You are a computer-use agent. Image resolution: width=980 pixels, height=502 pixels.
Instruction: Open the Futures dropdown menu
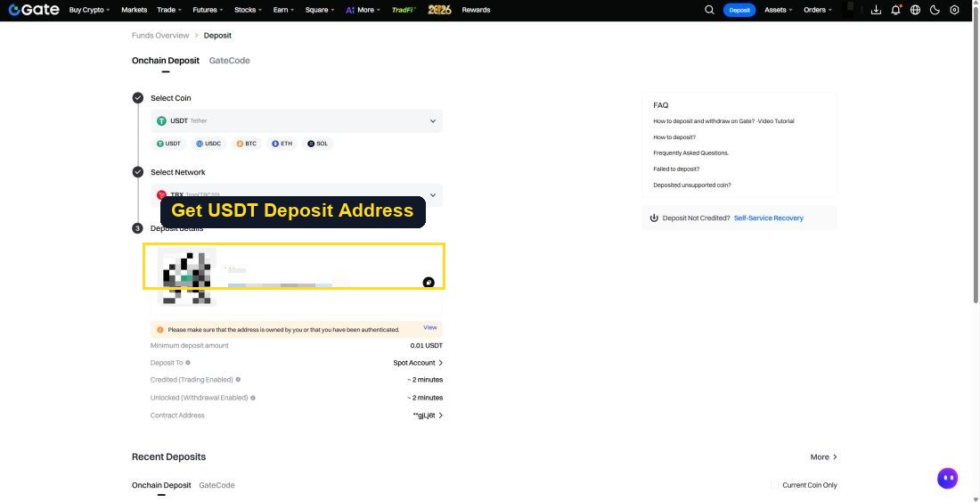(x=208, y=10)
